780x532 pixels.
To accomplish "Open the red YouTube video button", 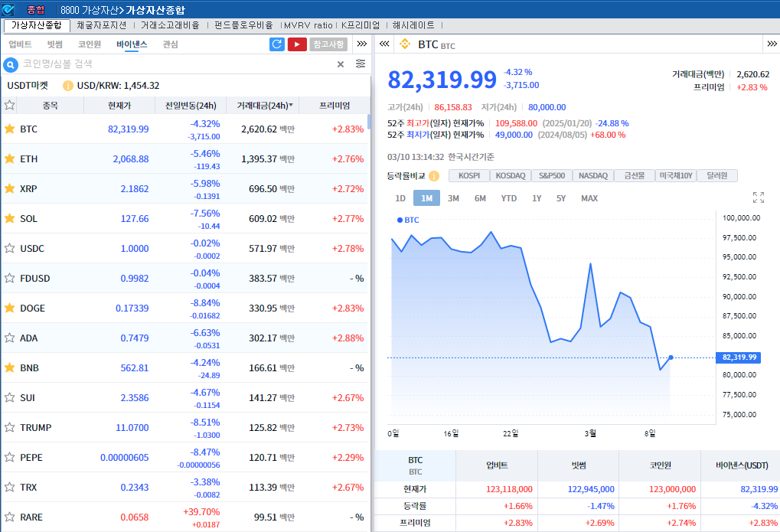I will point(297,44).
